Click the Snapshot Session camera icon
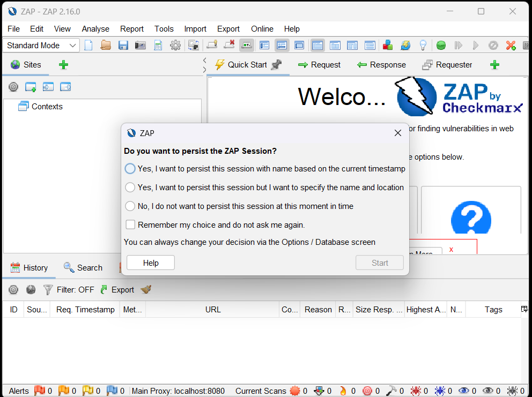 click(x=141, y=45)
